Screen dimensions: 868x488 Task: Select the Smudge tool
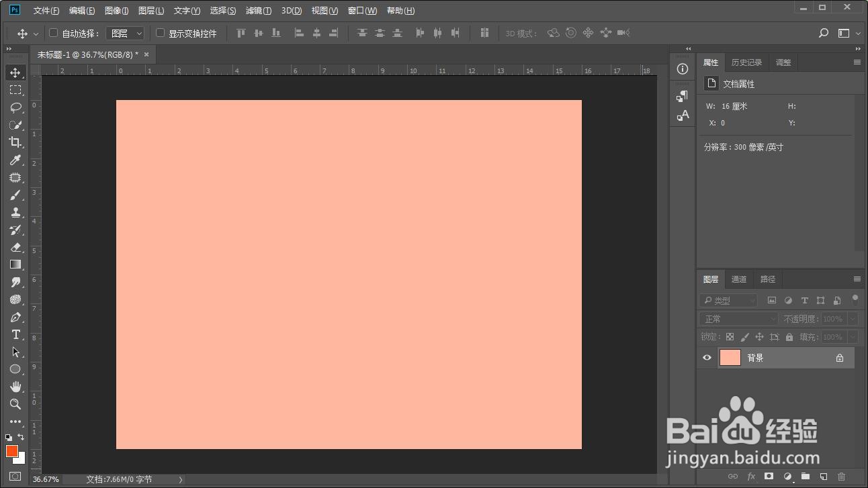click(x=15, y=282)
